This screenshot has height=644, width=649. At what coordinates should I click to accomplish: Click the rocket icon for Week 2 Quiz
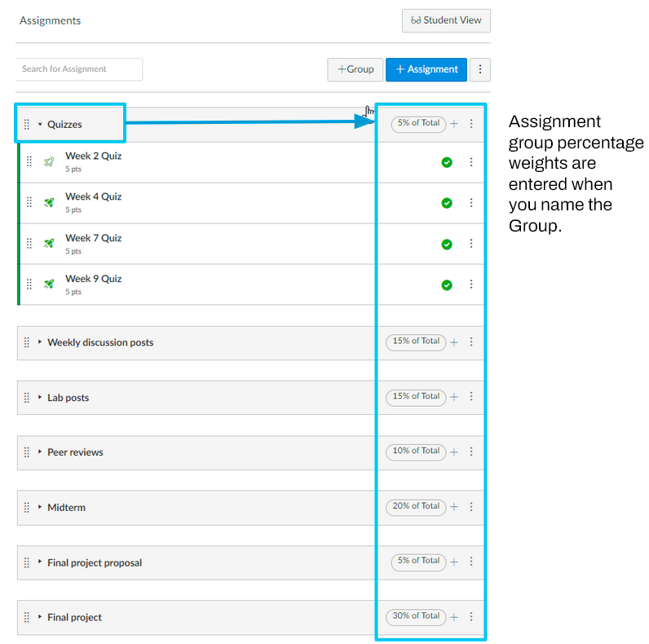pos(49,162)
